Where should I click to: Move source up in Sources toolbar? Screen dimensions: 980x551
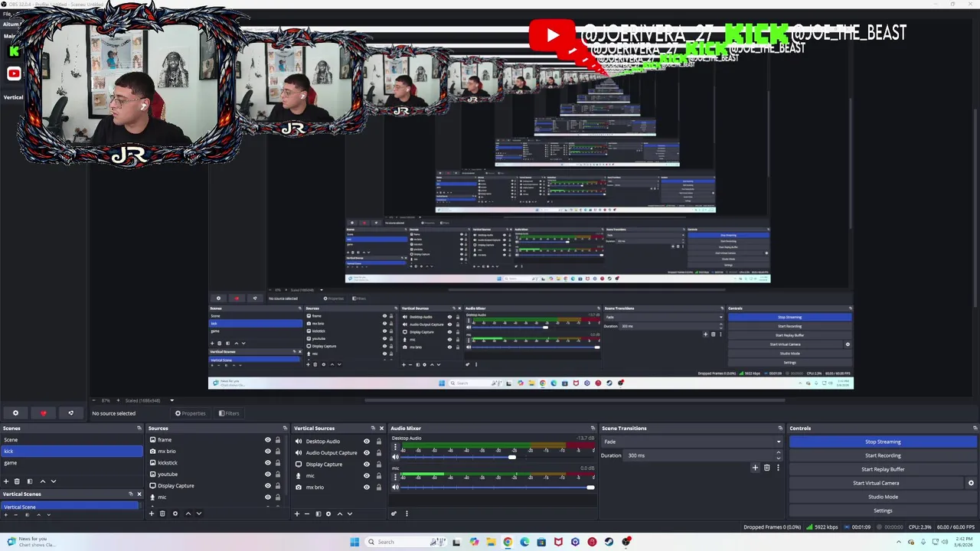coord(188,514)
